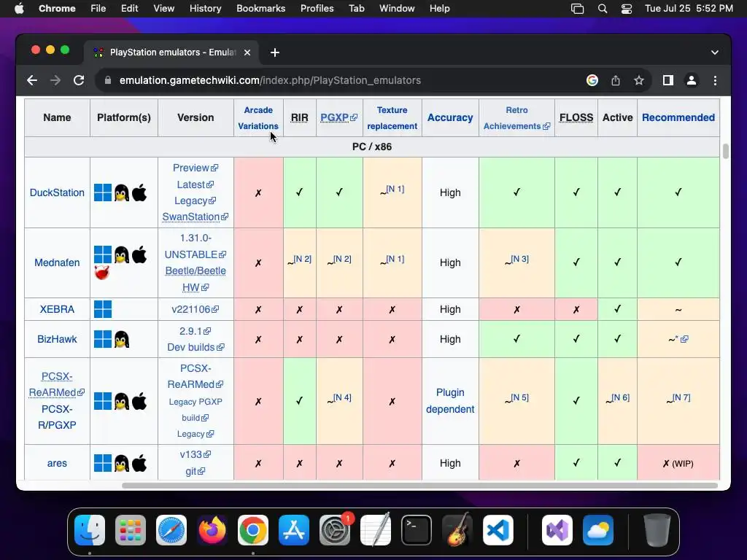
Task: Click Windows icon in XEBRA row
Action: (103, 309)
